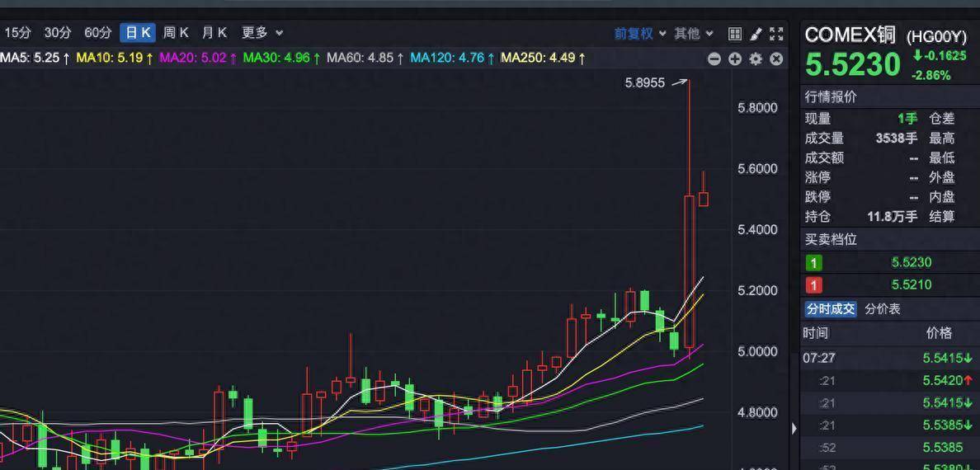The width and height of the screenshot is (980, 470).
Task: Open moving average settings gear icon
Action: point(756,59)
